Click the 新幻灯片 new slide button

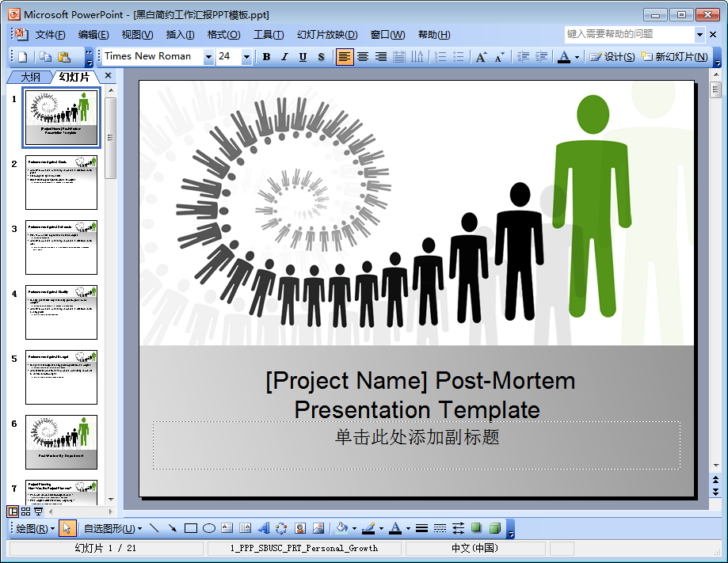coord(674,57)
